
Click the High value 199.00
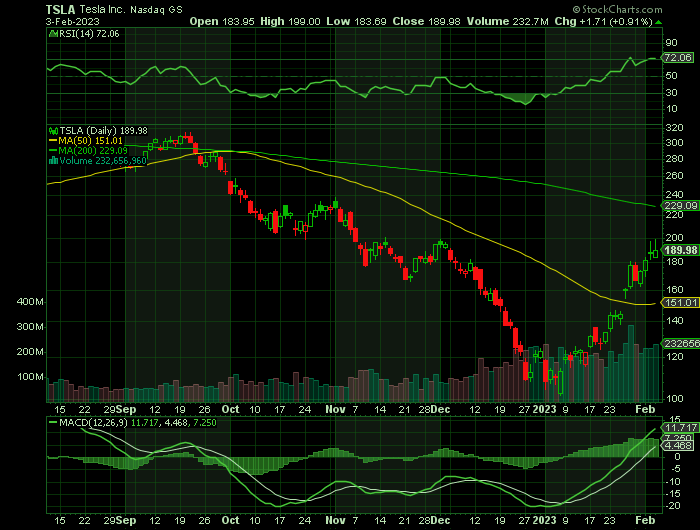(x=304, y=21)
